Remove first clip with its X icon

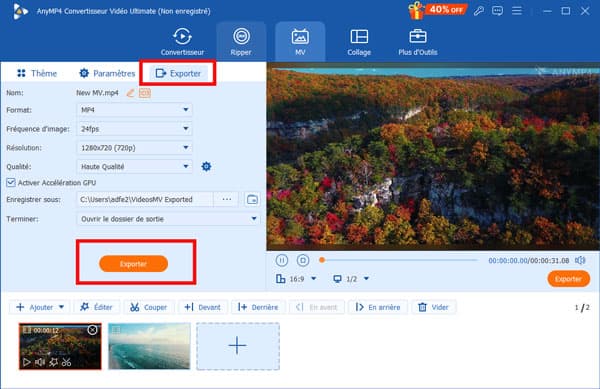92,330
